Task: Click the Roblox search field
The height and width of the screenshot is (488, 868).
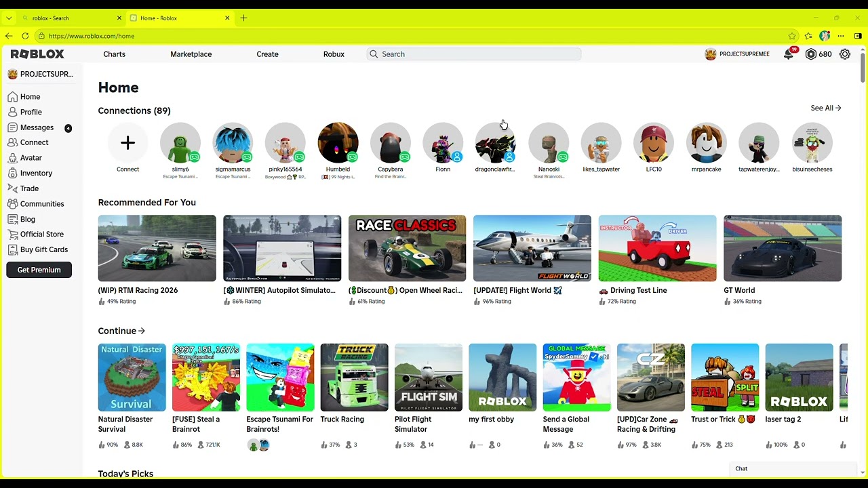Action: tap(474, 54)
